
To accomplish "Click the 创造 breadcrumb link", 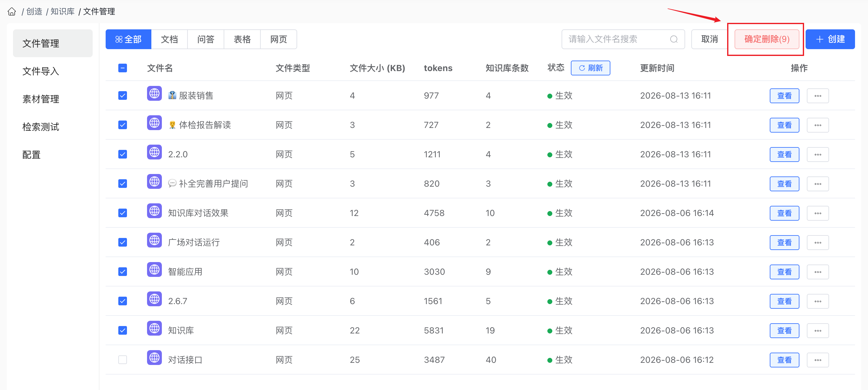I will pyautogui.click(x=34, y=11).
